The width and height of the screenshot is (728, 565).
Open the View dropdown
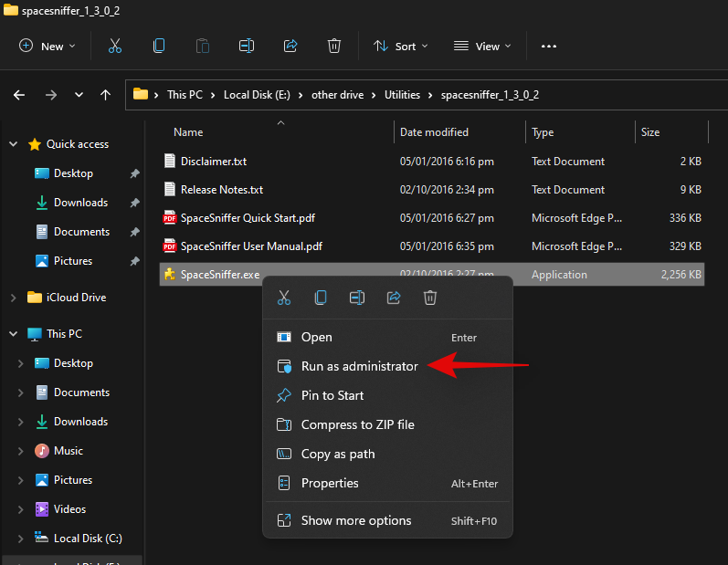pos(483,46)
